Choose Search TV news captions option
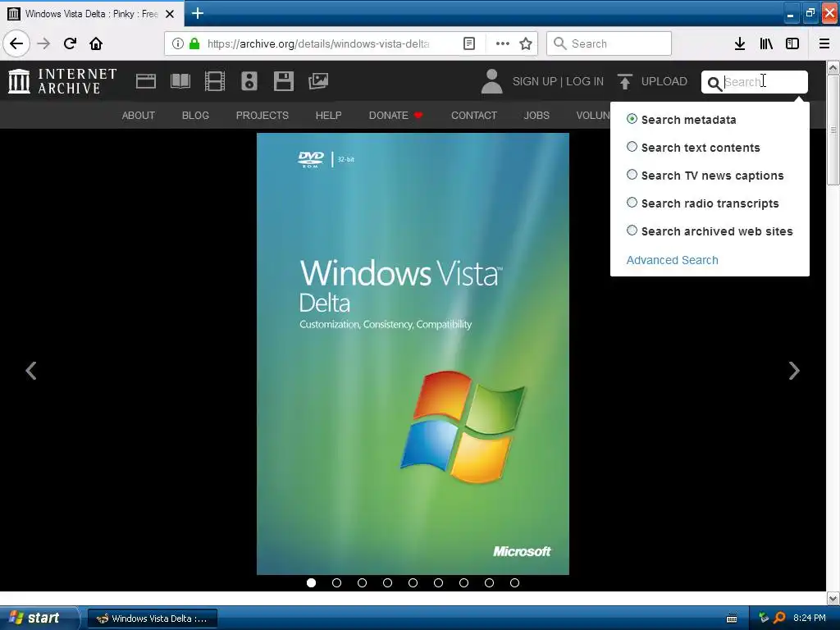This screenshot has width=840, height=630. pos(632,175)
